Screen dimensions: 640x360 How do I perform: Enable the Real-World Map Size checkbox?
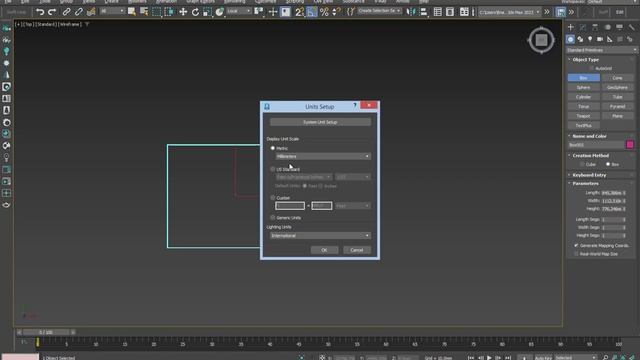(576, 254)
